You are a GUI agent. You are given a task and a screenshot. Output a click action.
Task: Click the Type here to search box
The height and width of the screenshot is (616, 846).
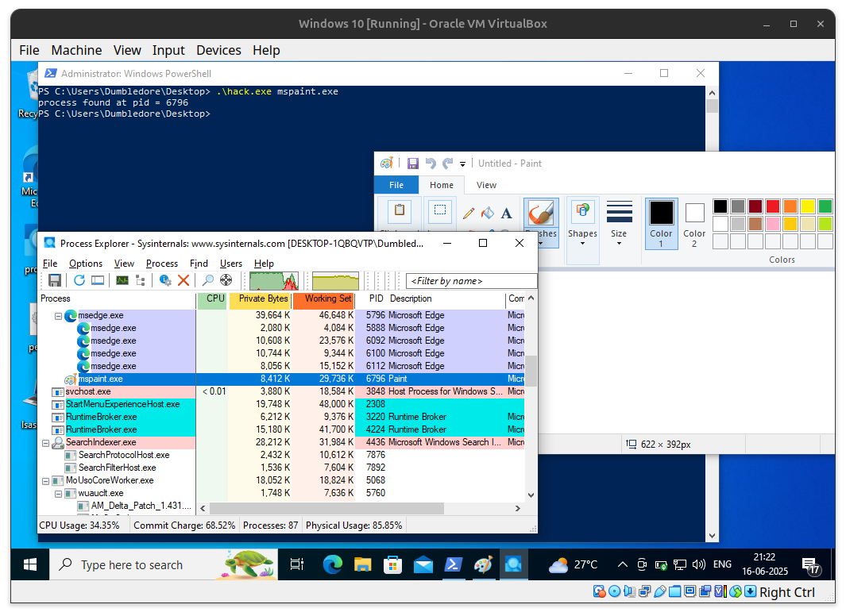coord(164,564)
